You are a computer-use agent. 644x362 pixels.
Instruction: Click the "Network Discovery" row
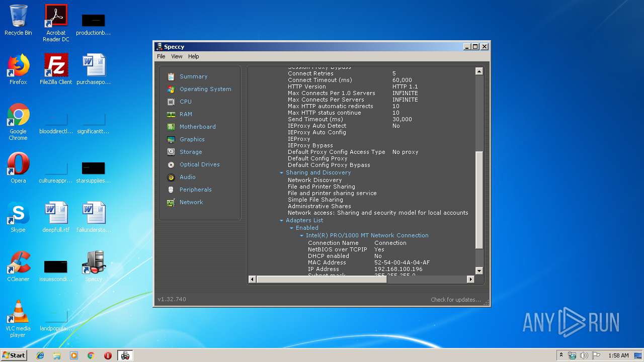pyautogui.click(x=314, y=180)
